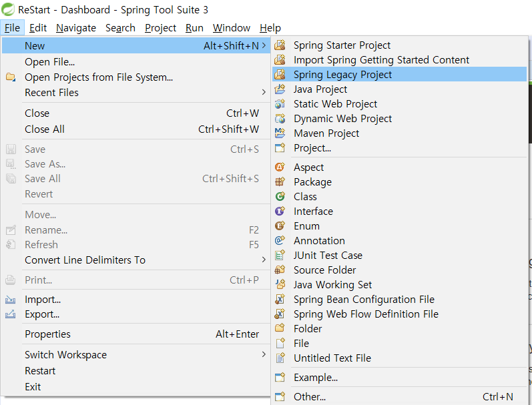Click the Source Folder icon

tap(280, 270)
